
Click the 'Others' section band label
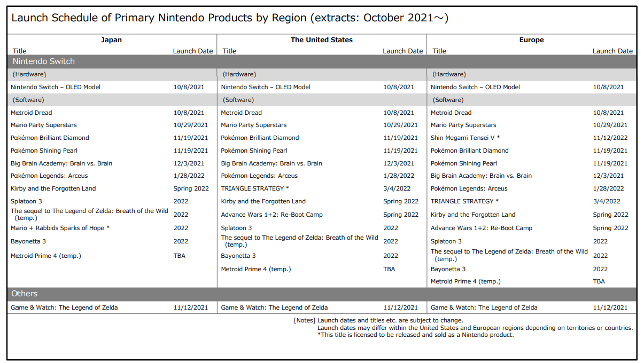pos(25,294)
